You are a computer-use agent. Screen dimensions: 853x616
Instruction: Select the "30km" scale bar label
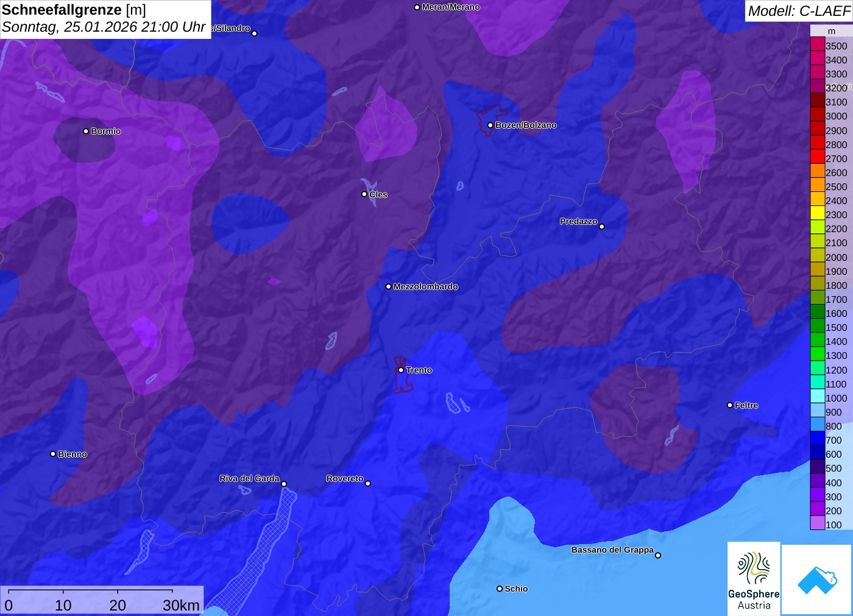coord(181,605)
